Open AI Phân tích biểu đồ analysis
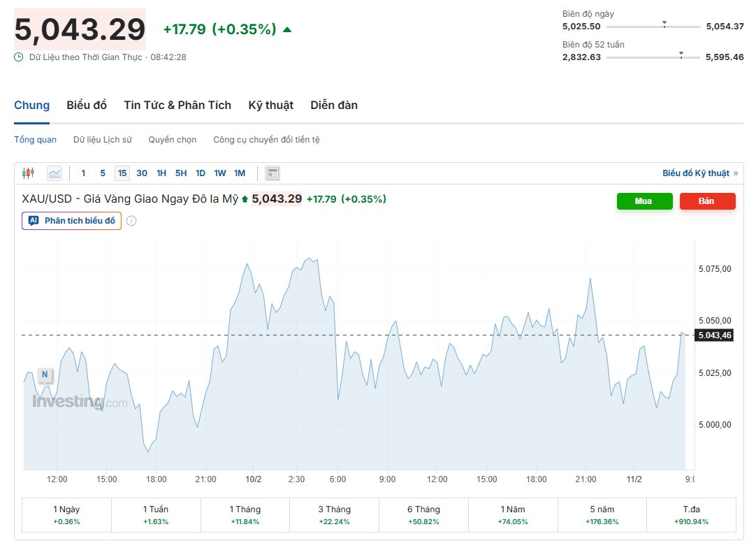Viewport: 756px width, 550px height. point(71,221)
